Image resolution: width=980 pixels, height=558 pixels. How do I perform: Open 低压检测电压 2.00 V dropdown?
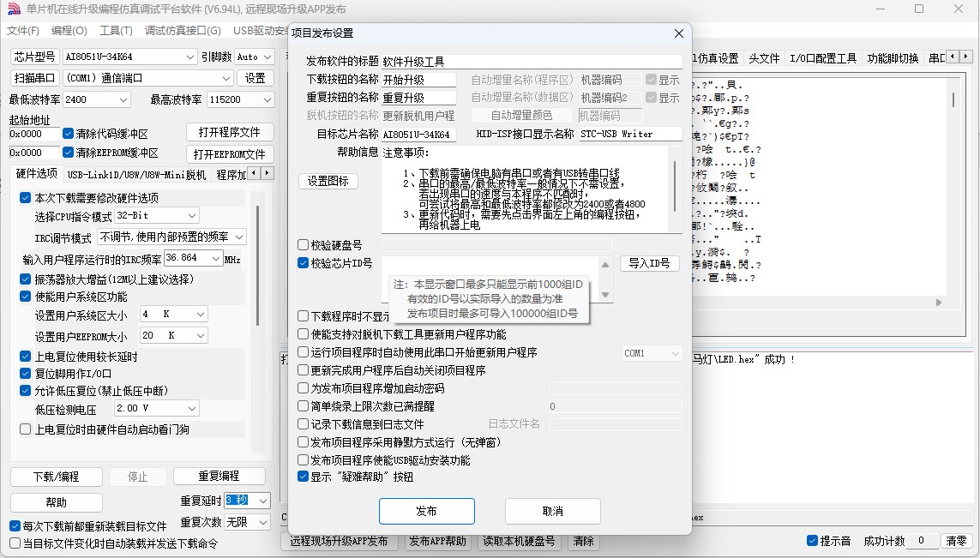pos(157,409)
